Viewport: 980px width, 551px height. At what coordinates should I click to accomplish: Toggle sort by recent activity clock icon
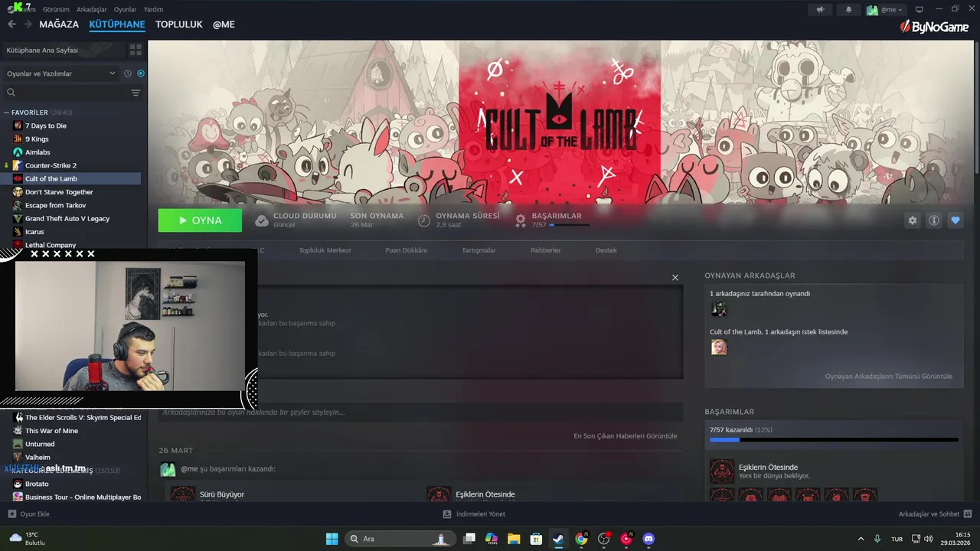(x=128, y=73)
